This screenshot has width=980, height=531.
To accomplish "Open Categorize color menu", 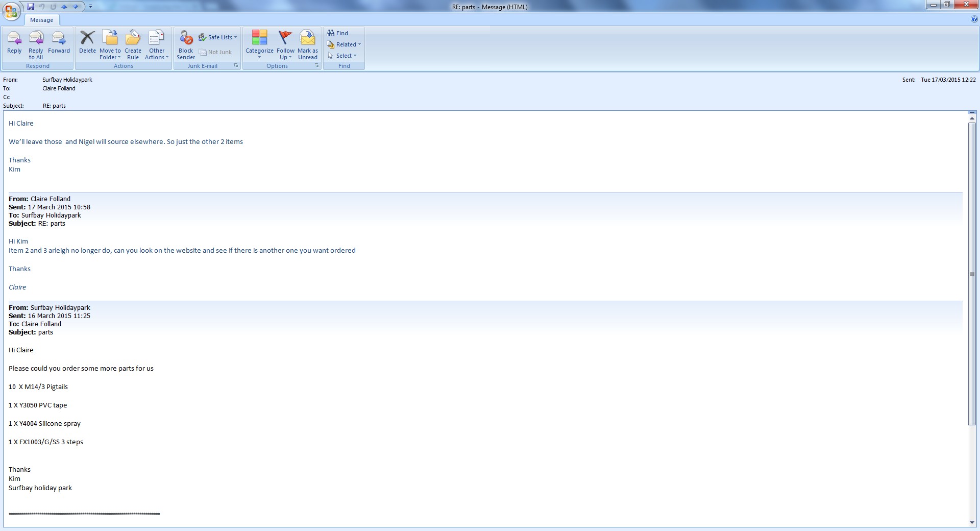I will pyautogui.click(x=259, y=44).
